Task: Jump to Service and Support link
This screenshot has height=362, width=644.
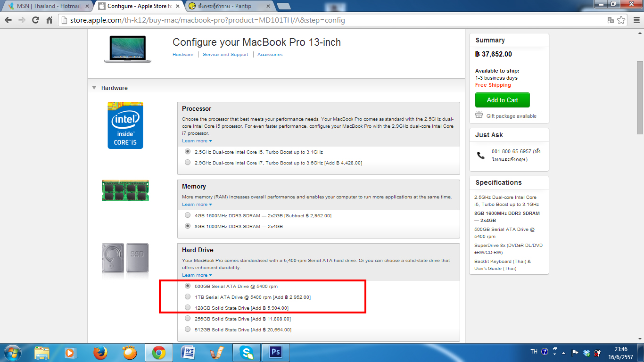Action: 225,55
